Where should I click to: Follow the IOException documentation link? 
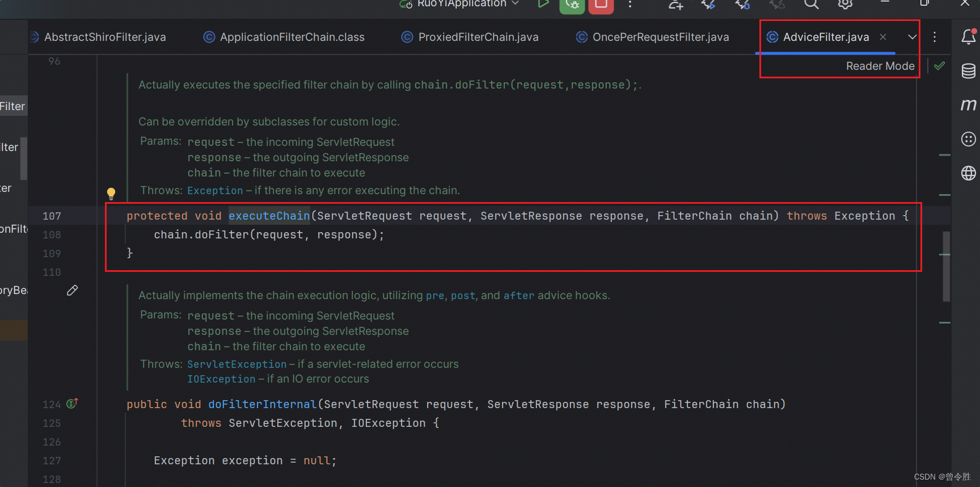tap(221, 379)
